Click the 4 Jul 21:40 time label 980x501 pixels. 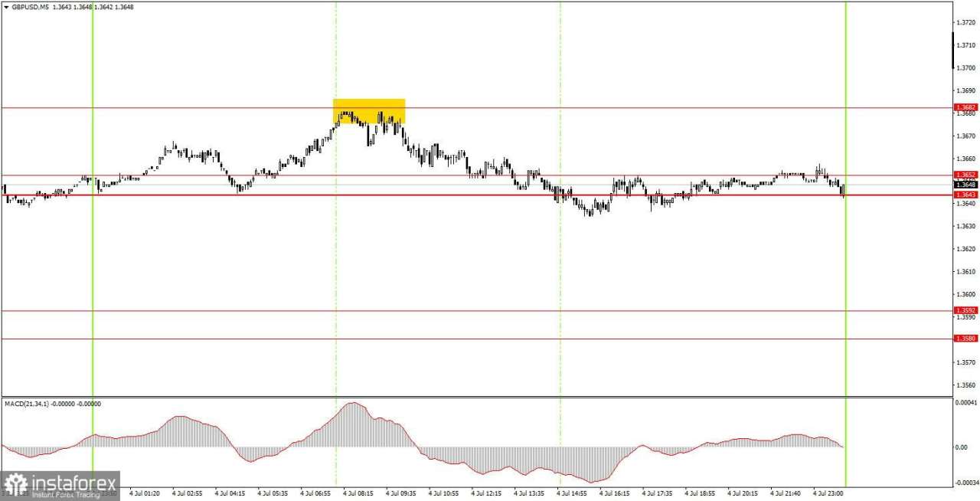coord(787,494)
